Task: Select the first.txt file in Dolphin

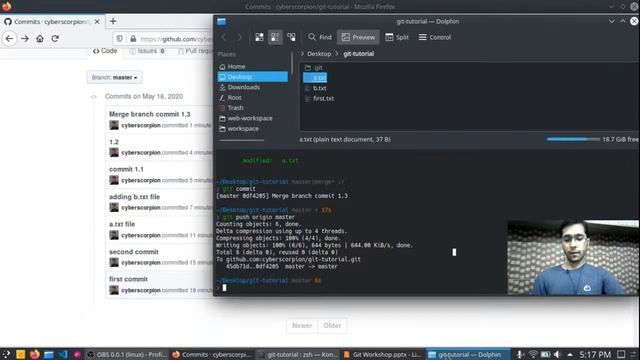Action: click(319, 98)
